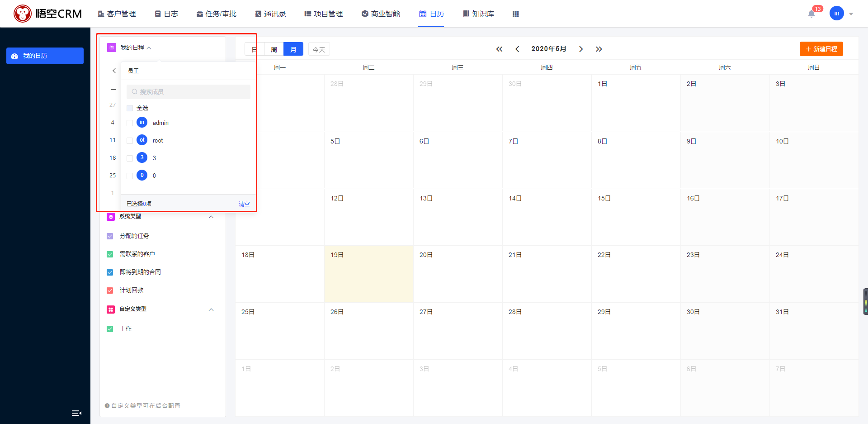Click mini calendar date 18
This screenshot has height=424, width=868.
point(113,158)
